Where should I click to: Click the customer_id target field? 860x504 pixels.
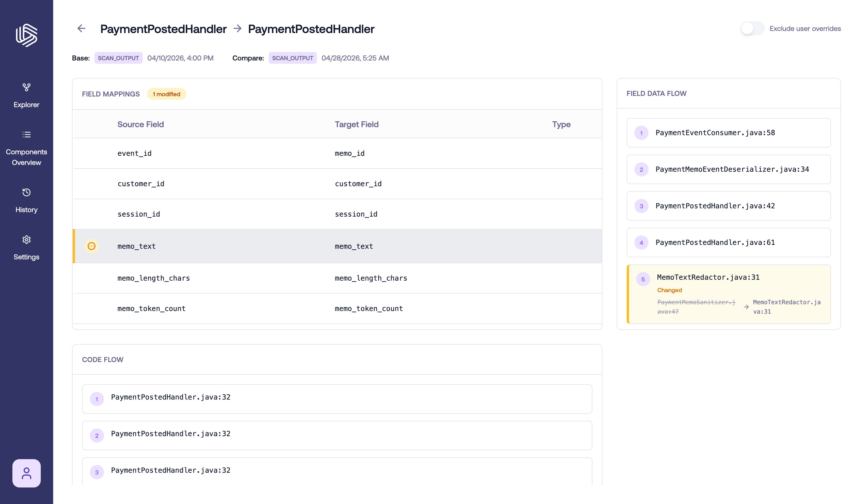point(358,184)
